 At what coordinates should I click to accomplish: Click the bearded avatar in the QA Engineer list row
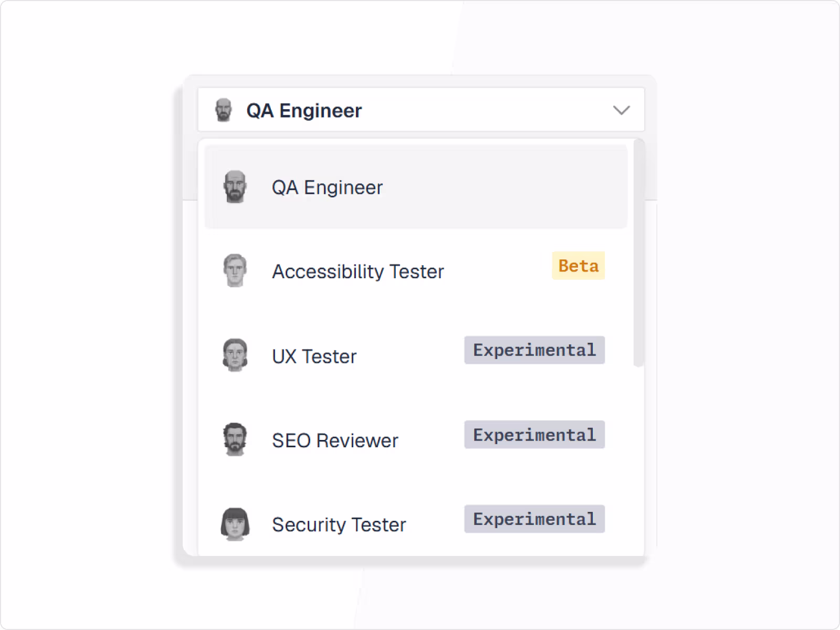(235, 186)
